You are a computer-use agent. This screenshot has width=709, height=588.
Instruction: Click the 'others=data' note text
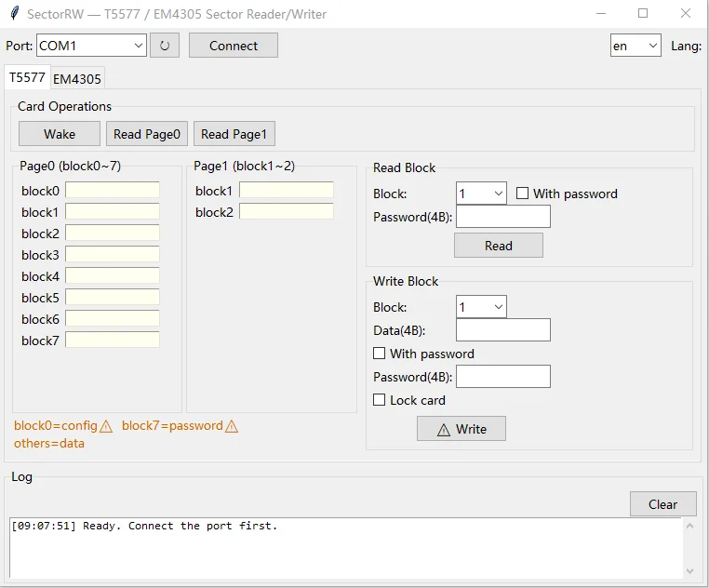[x=48, y=443]
